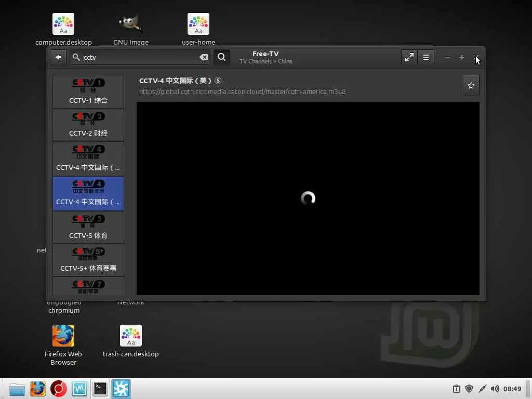This screenshot has width=532, height=399.
Task: Open the hamburger menu in Free-TV
Action: point(426,57)
